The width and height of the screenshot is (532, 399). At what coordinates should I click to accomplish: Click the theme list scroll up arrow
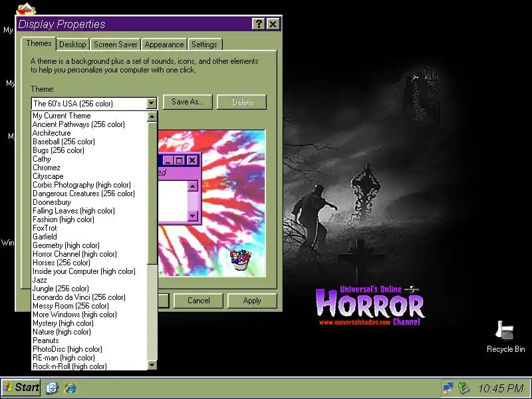pos(152,117)
